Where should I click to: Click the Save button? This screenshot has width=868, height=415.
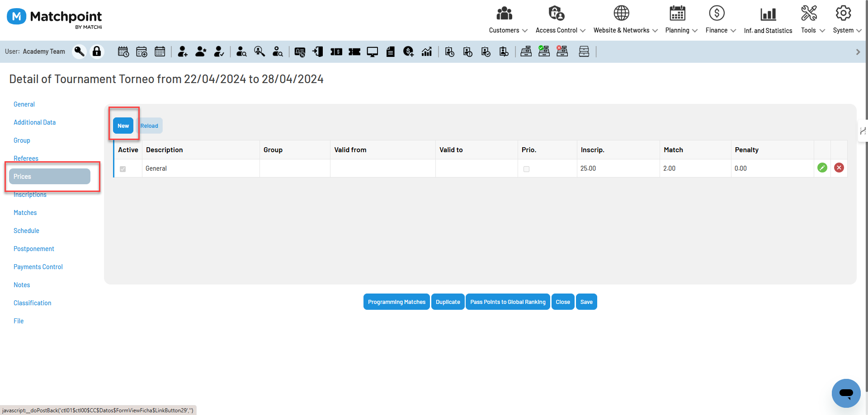[x=586, y=302]
